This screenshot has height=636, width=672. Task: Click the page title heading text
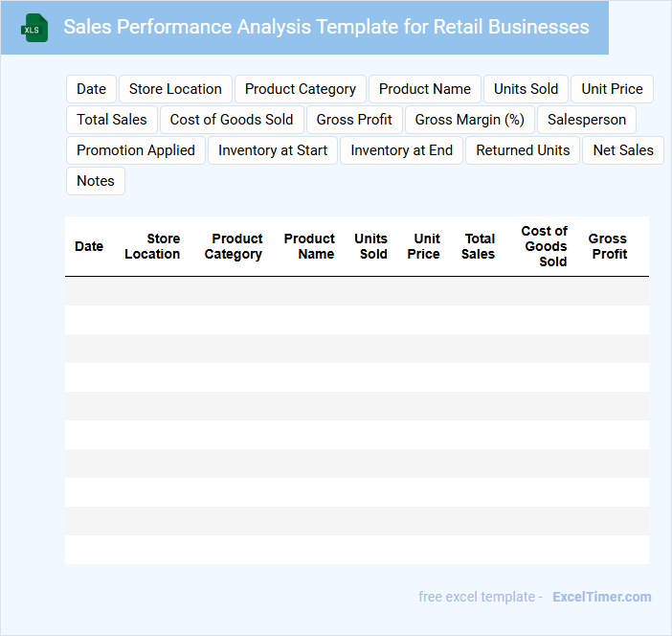click(325, 27)
